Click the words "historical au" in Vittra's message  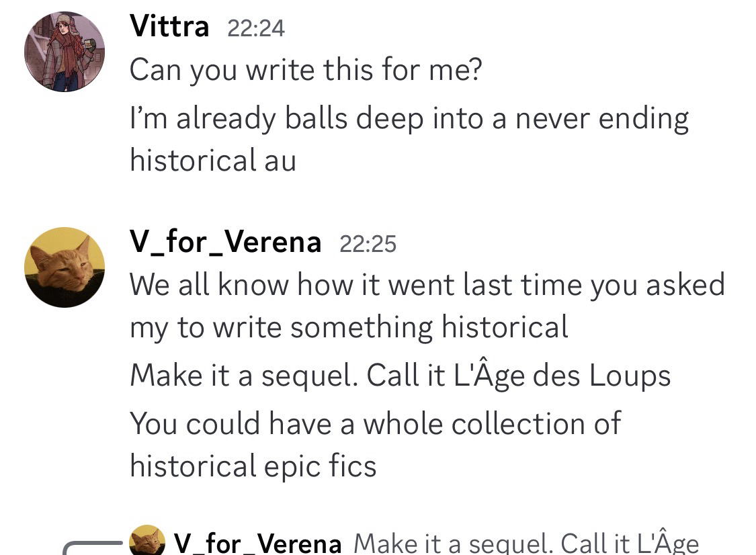pos(212,161)
